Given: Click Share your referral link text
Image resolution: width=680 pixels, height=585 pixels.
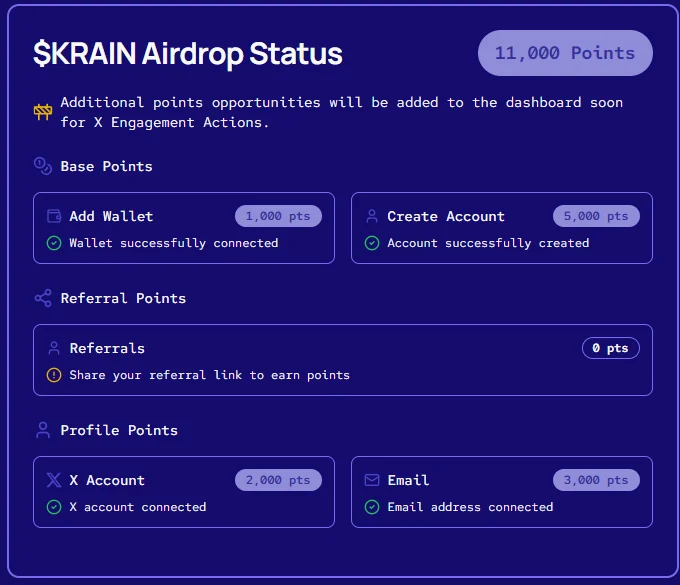Looking at the screenshot, I should point(209,375).
